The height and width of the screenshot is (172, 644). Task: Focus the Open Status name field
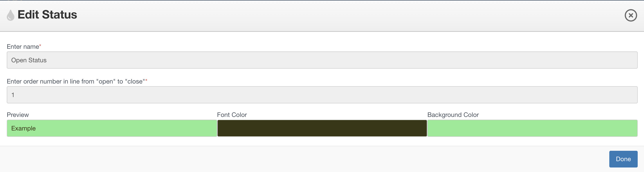(x=322, y=60)
